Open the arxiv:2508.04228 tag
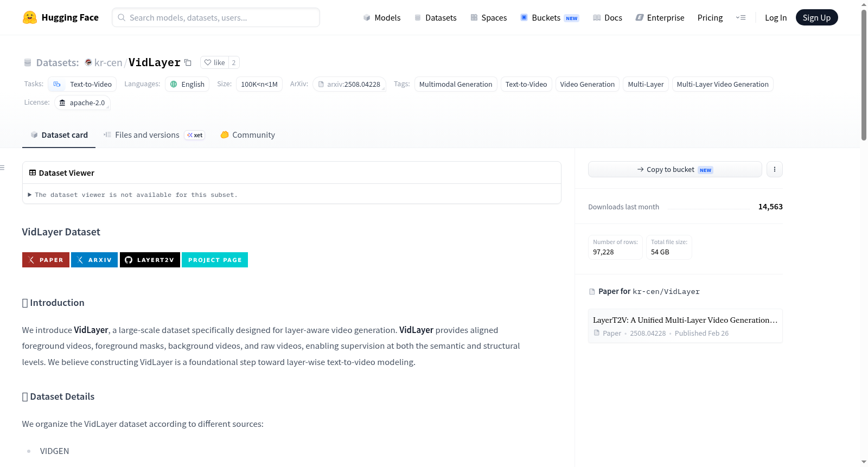The height and width of the screenshot is (467, 868). point(349,84)
